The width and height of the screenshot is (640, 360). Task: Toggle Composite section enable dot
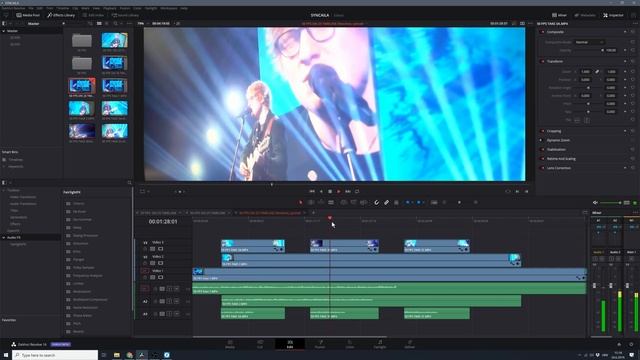[542, 32]
